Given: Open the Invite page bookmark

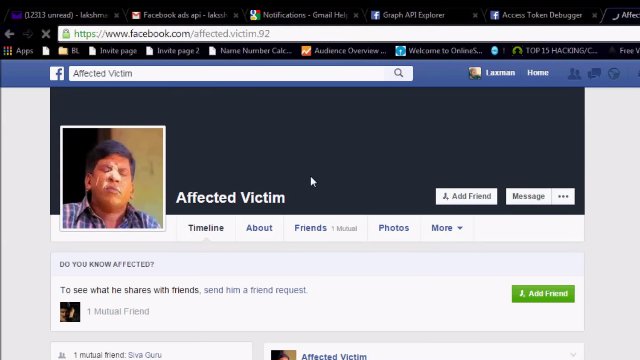Looking at the screenshot, I should (x=113, y=51).
